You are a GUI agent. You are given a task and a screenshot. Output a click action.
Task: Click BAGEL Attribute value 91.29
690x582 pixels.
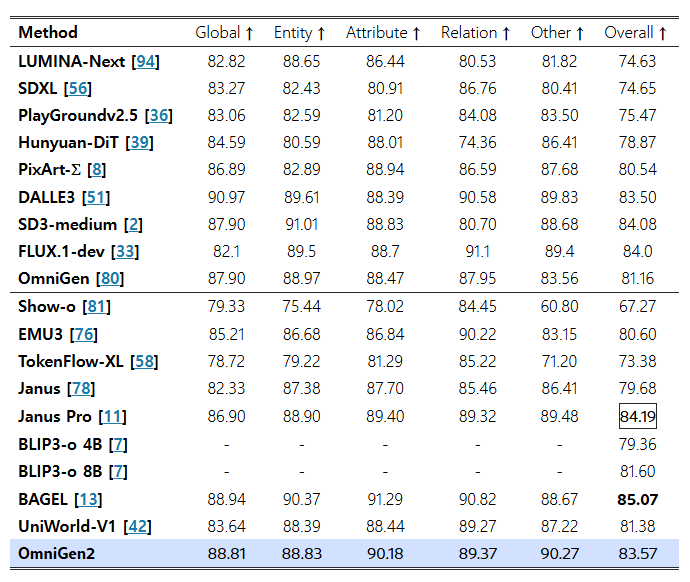385,499
